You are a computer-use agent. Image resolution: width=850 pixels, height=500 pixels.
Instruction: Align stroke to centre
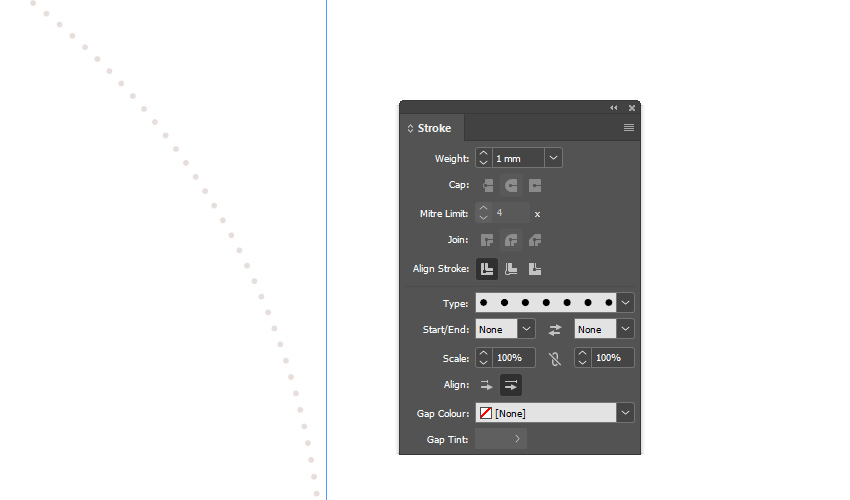(487, 269)
